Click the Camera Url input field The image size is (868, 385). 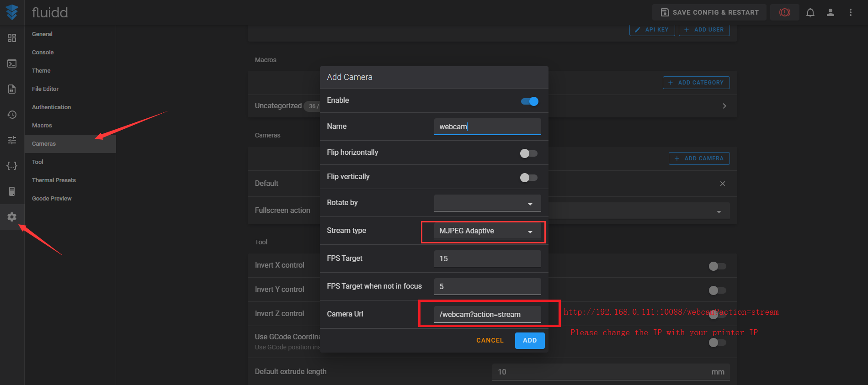pyautogui.click(x=487, y=314)
